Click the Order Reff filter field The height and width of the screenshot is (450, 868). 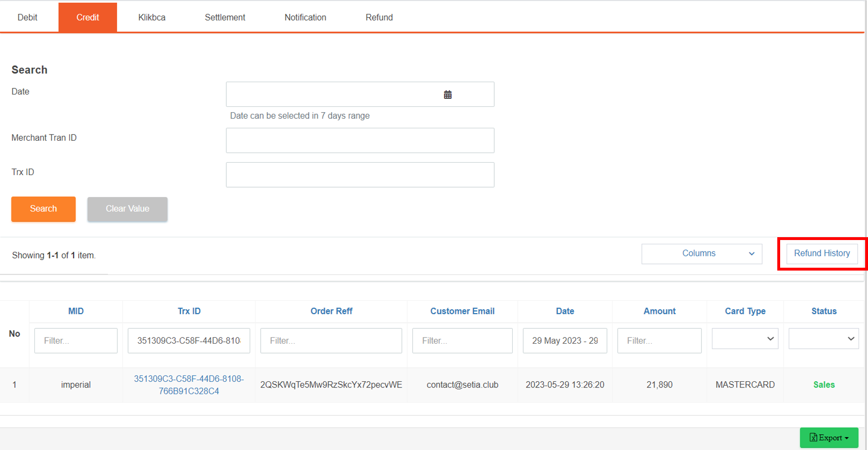point(331,341)
